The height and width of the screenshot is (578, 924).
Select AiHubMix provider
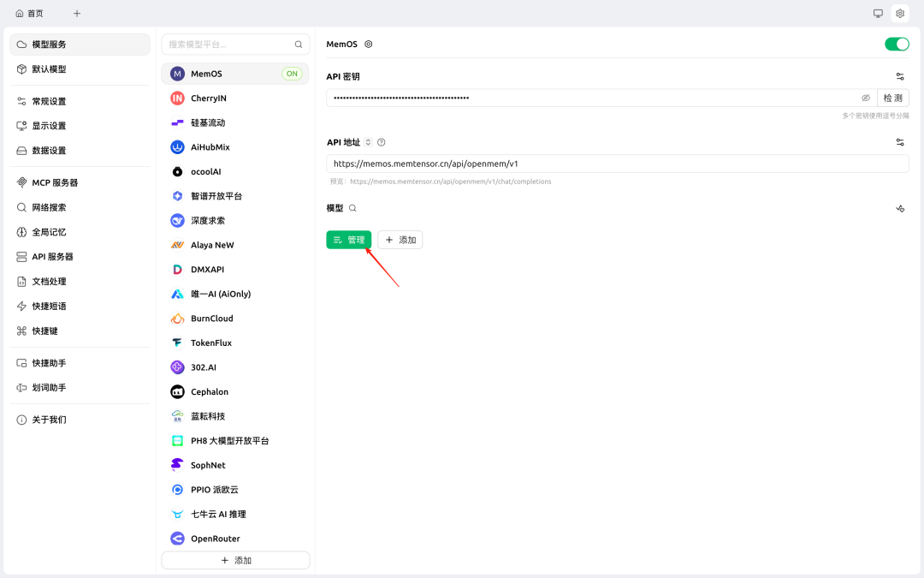[235, 147]
